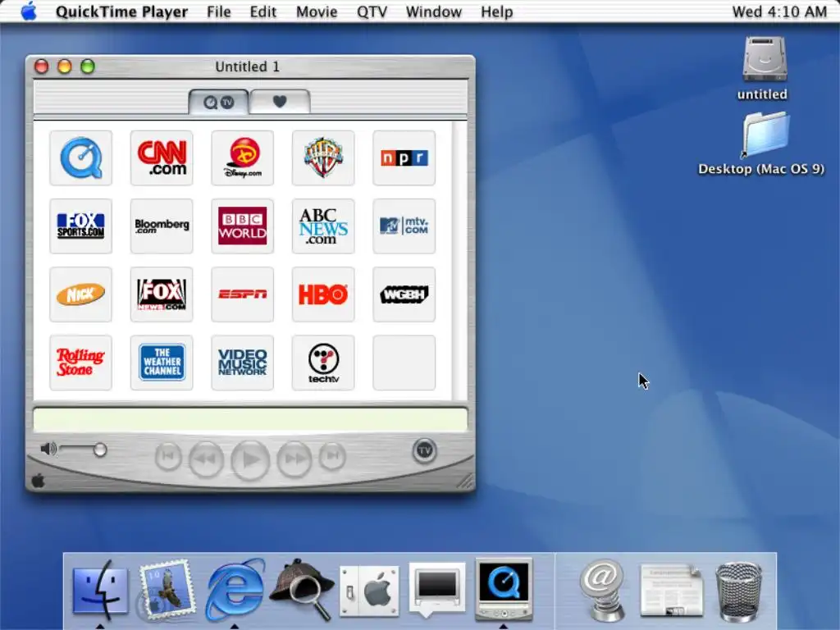Screen dimensions: 840x630
Task: Select the untitled hard drive icon
Action: [764, 60]
